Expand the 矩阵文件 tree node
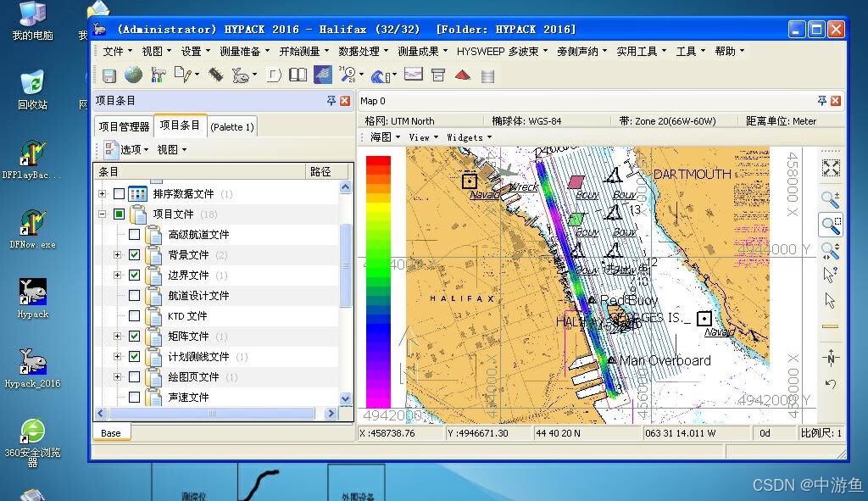The width and height of the screenshot is (868, 501). [117, 336]
